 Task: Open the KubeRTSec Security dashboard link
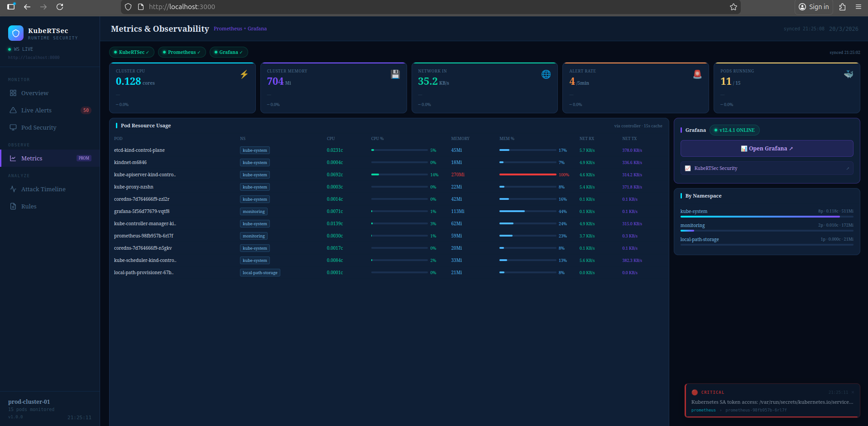(767, 168)
